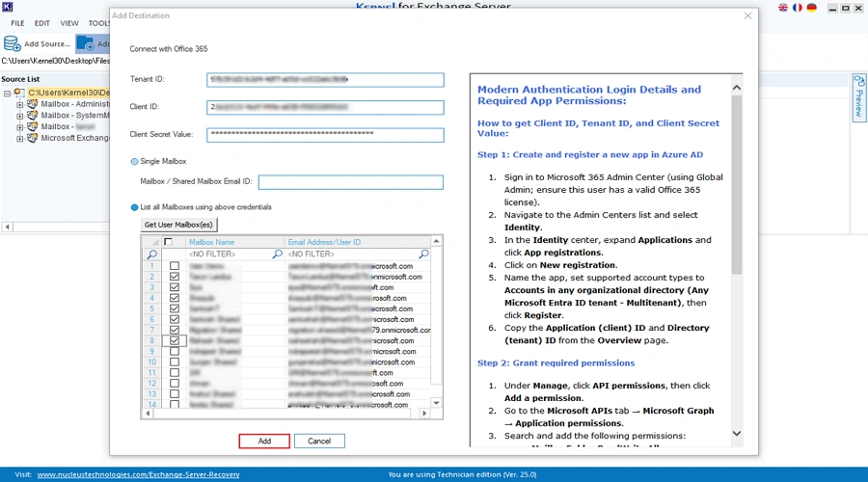This screenshot has width=868, height=482.
Task: Open the VIEW menu
Action: tap(69, 23)
